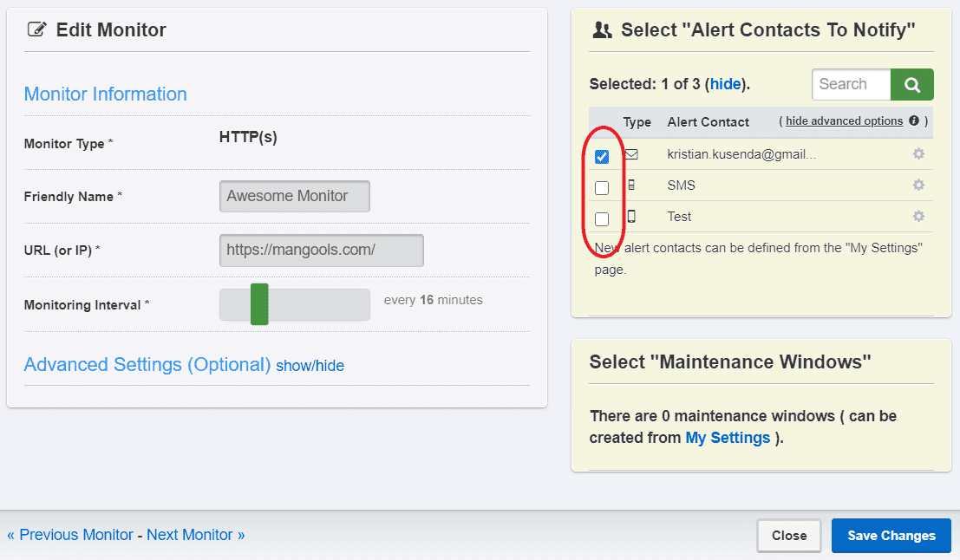This screenshot has height=560, width=960.
Task: Click inside the Friendly Name field
Action: 294,196
